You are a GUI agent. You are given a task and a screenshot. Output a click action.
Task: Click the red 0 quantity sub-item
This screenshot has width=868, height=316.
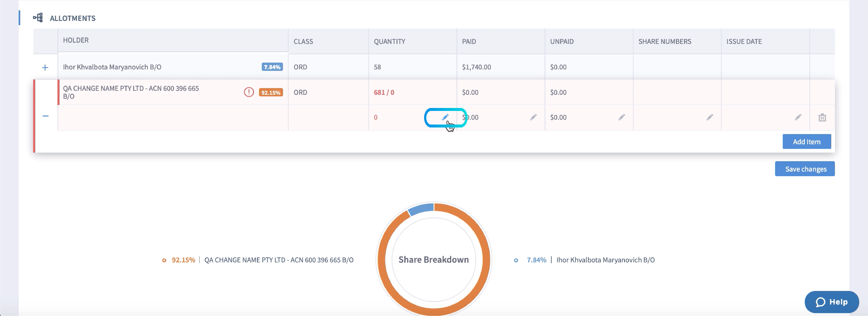(x=376, y=117)
